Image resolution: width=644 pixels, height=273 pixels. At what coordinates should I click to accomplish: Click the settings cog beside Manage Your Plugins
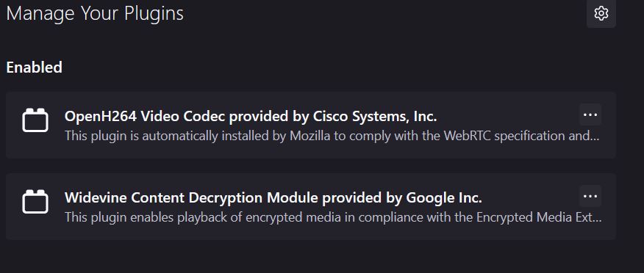(601, 13)
